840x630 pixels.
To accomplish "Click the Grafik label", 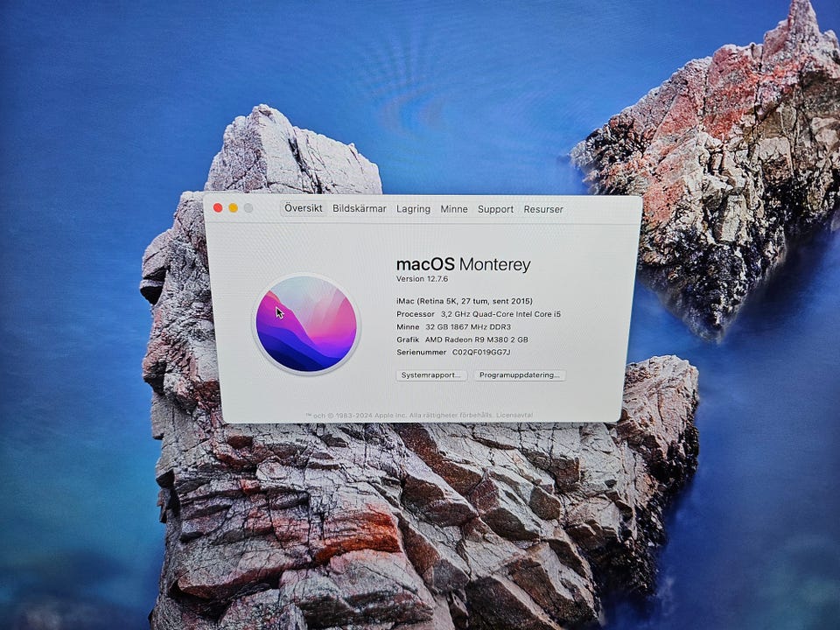I will pos(408,339).
